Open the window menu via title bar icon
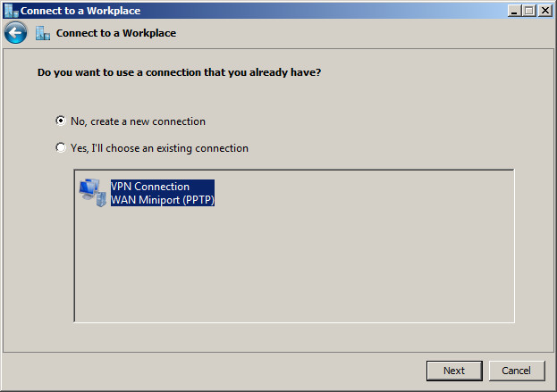The image size is (557, 392). [x=11, y=11]
